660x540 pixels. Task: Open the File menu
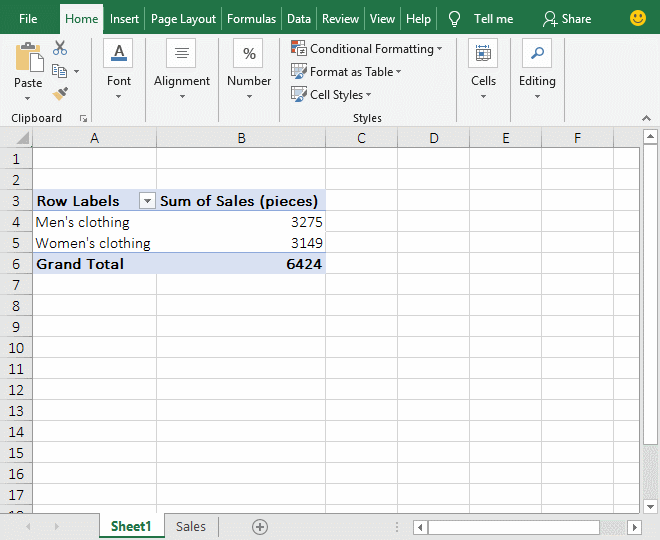coord(28,19)
